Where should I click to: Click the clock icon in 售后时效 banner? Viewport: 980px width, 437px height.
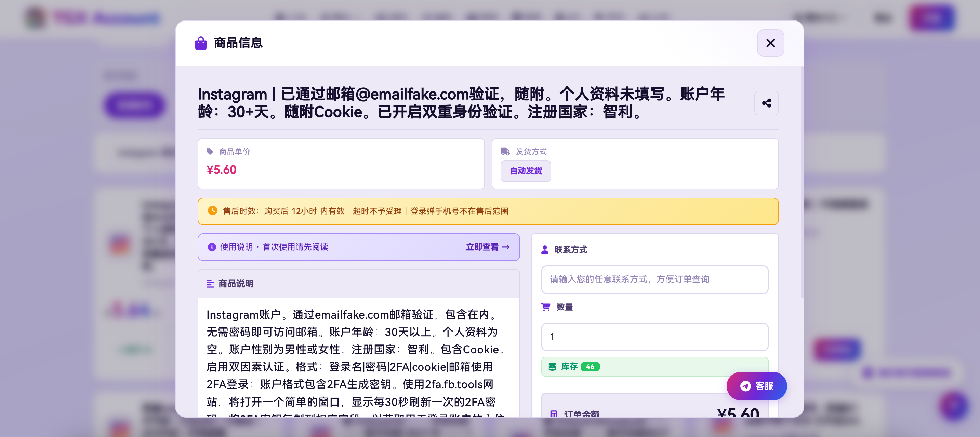212,211
